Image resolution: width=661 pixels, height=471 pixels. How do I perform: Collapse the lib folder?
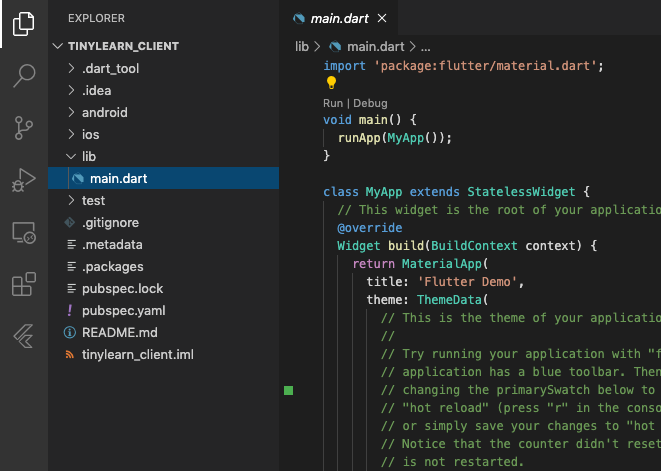pos(71,156)
